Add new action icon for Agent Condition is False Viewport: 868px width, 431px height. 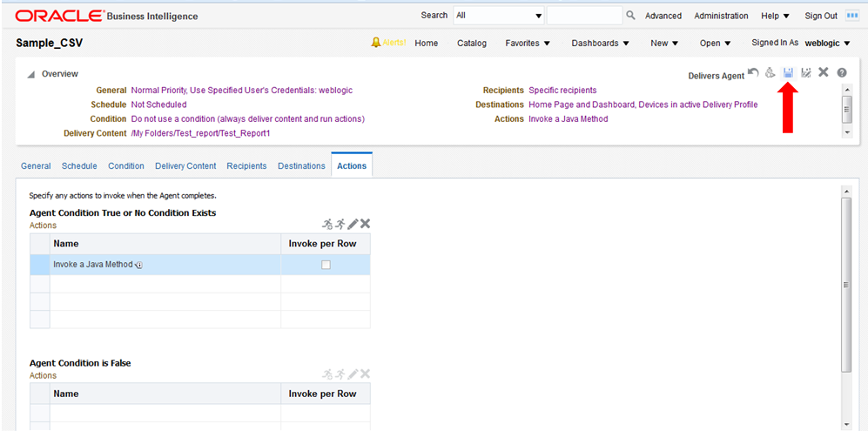tap(327, 374)
